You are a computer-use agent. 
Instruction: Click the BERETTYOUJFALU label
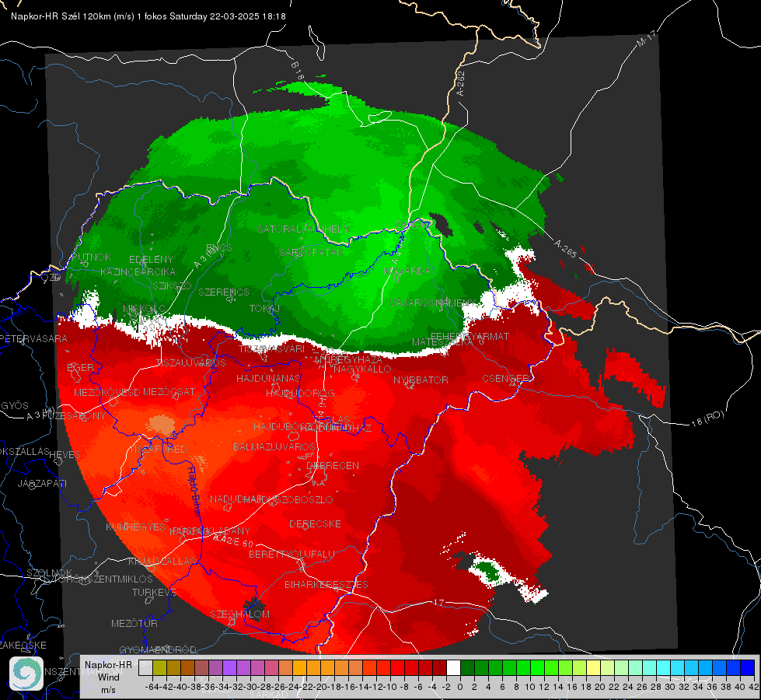[291, 555]
